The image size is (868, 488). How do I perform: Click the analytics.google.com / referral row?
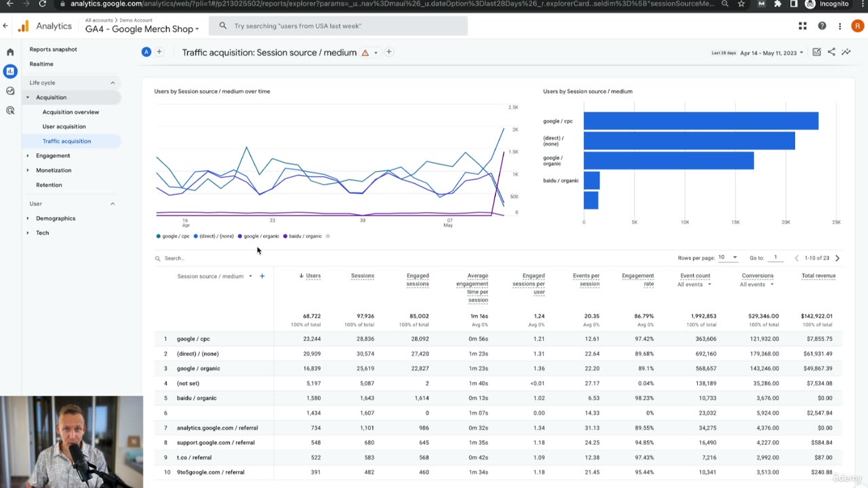[x=498, y=428]
